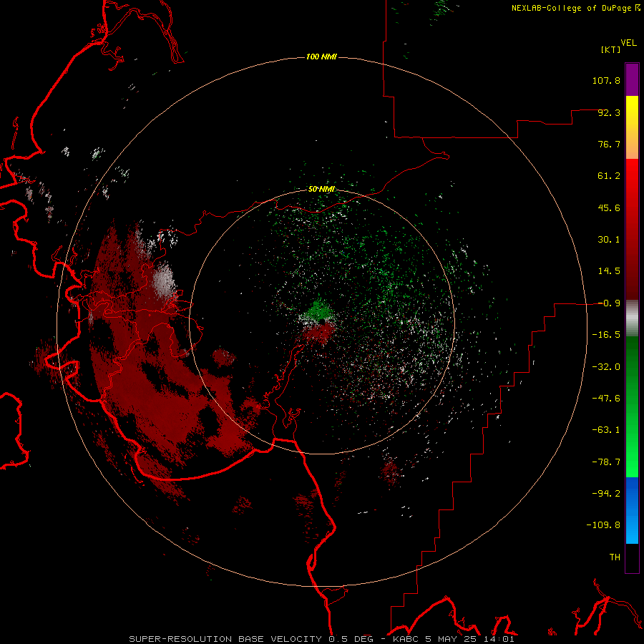This screenshot has height=644, width=644.
Task: Click the 107.8 velocity scale value
Action: 606,80
